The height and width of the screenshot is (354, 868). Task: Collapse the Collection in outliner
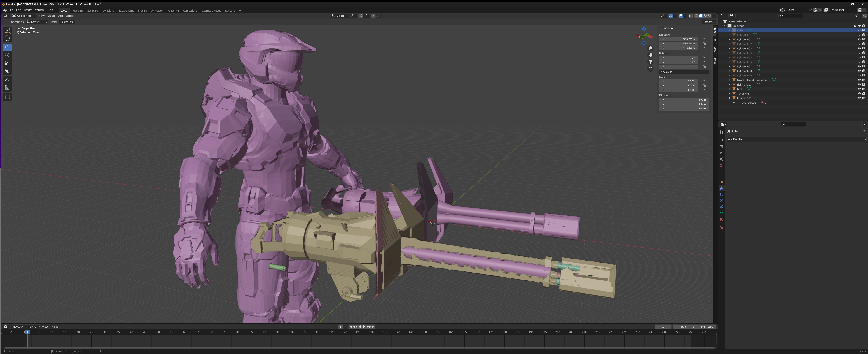(x=725, y=26)
